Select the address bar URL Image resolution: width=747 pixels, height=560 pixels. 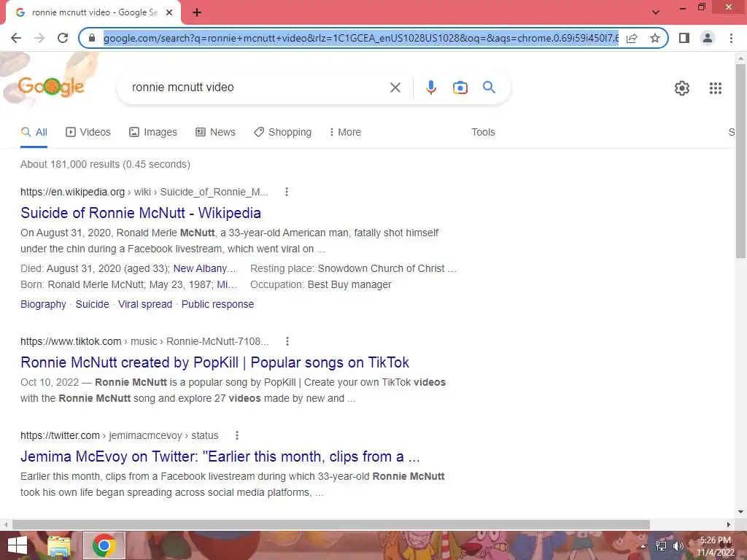pyautogui.click(x=360, y=38)
